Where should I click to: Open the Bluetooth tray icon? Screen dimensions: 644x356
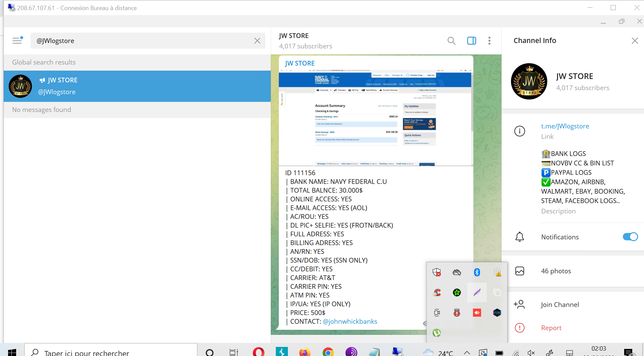[477, 272]
